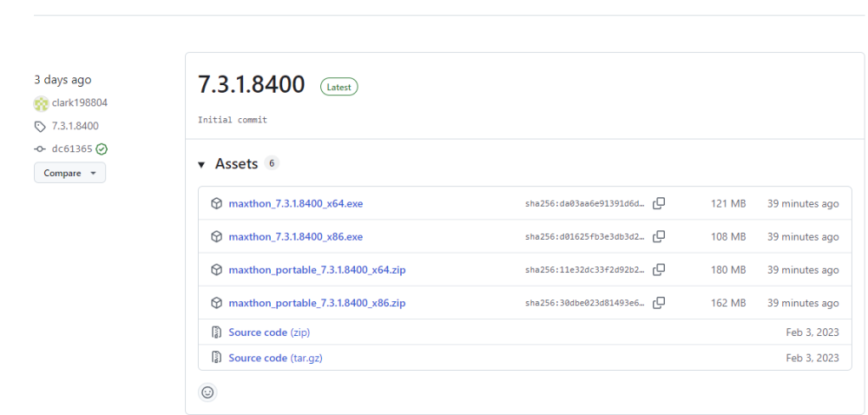Image resolution: width=868 pixels, height=415 pixels.
Task: Download maxthon_7.3.1.8400_x64.exe
Action: click(295, 204)
